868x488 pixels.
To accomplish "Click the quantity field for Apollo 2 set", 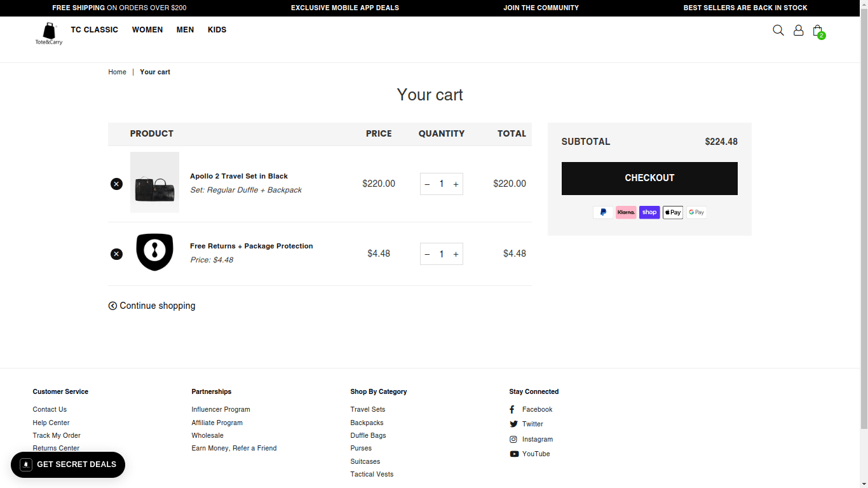I will 442,184.
